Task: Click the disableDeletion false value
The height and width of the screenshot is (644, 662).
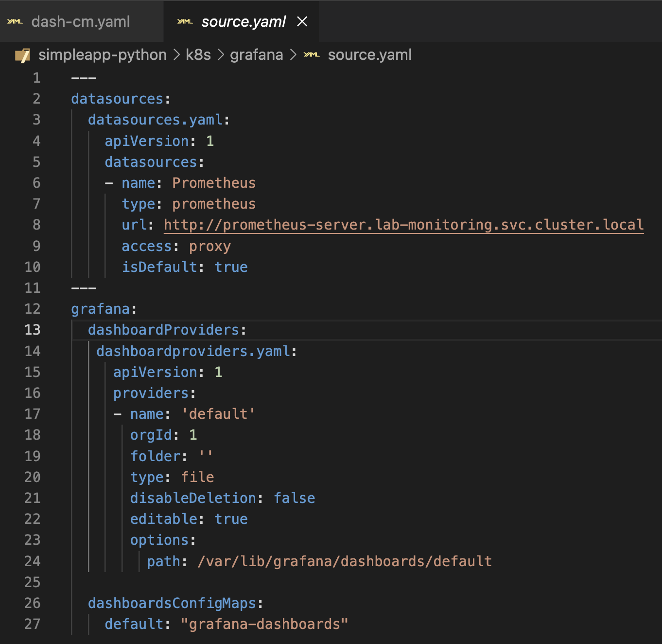Action: pyautogui.click(x=294, y=498)
